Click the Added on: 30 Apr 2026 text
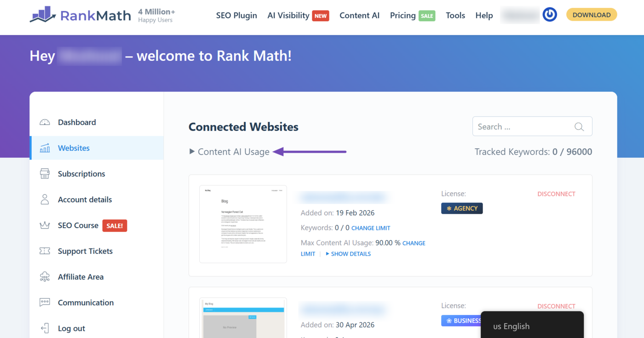 click(338, 325)
